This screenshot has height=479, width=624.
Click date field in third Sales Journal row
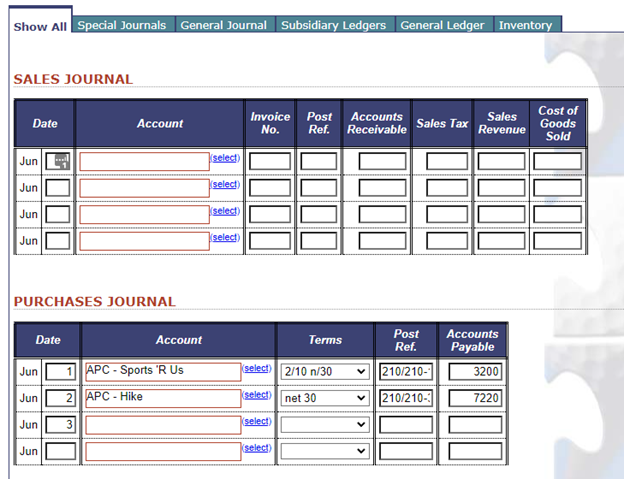click(x=58, y=214)
